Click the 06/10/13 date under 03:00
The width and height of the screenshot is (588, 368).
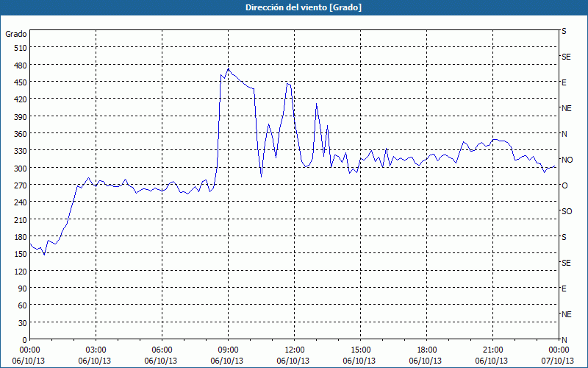click(95, 361)
